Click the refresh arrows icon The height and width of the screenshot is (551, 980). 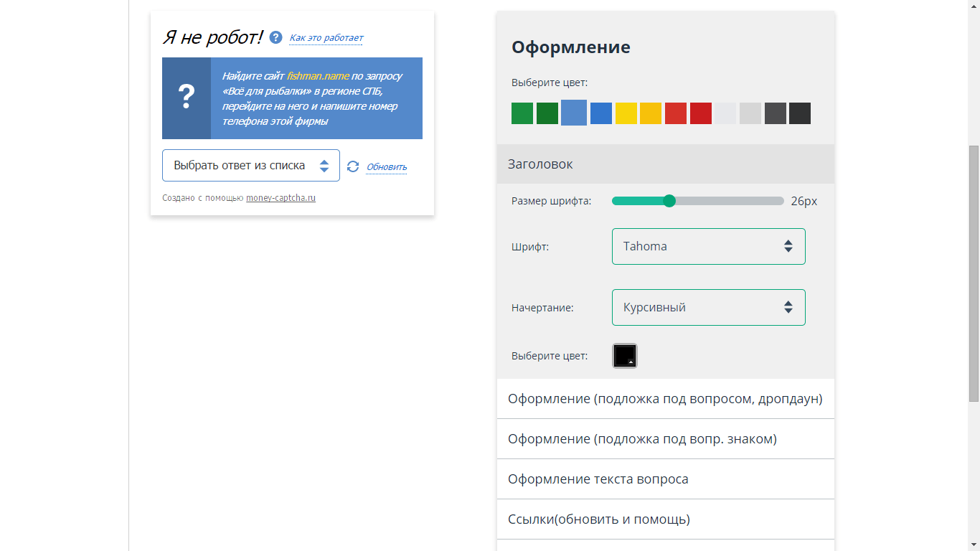coord(353,166)
